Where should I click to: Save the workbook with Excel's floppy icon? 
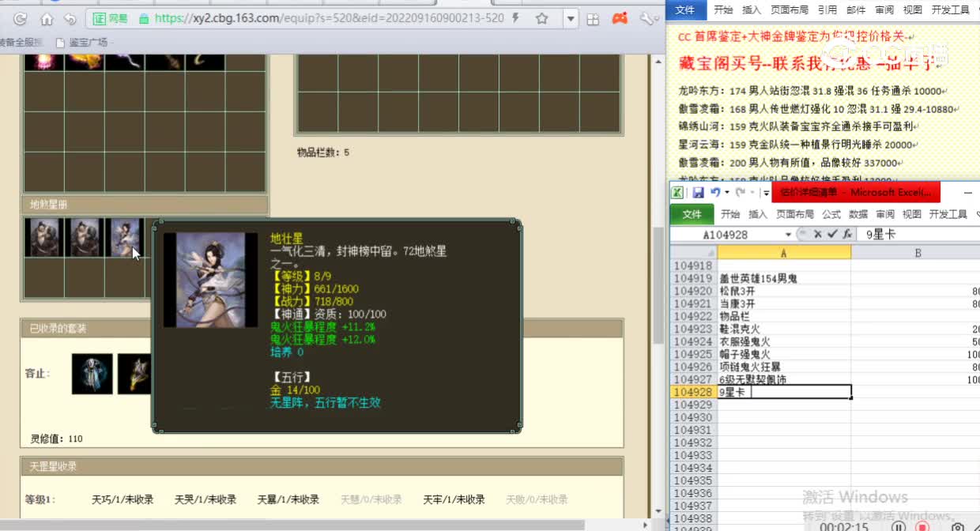click(x=698, y=192)
